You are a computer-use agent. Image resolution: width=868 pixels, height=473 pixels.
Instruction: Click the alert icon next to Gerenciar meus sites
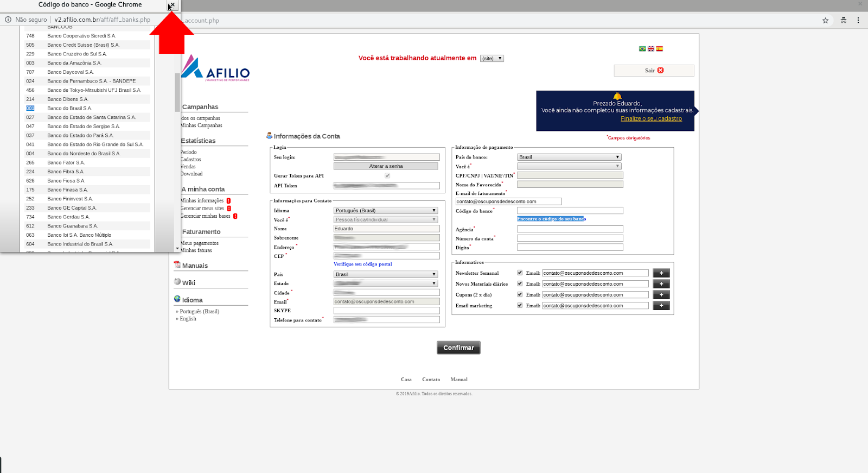[229, 209]
